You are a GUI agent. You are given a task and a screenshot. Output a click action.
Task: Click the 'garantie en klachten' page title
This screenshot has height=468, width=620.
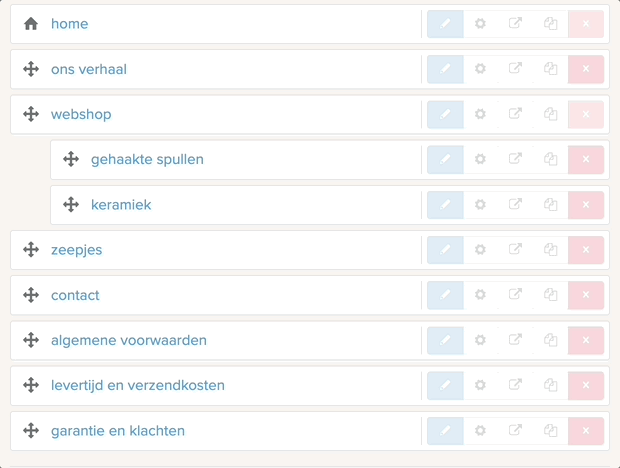[x=118, y=431]
